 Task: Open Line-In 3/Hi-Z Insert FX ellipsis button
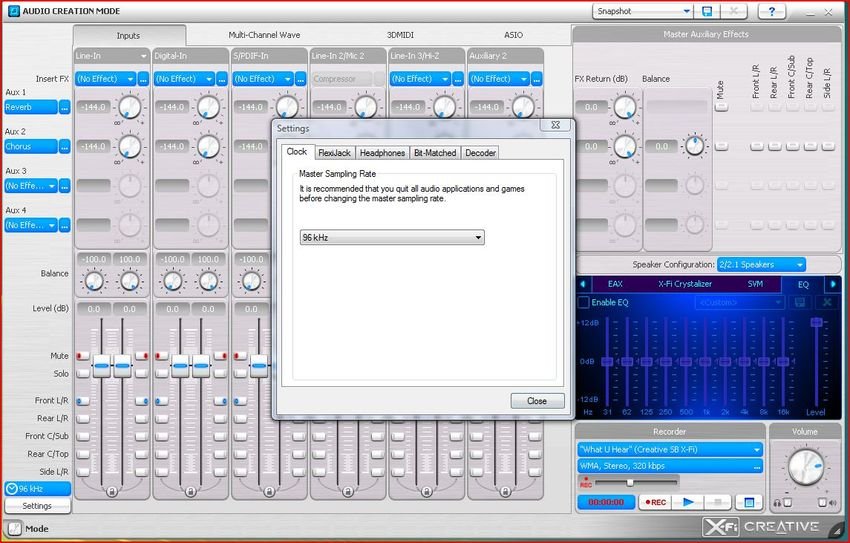coord(458,79)
